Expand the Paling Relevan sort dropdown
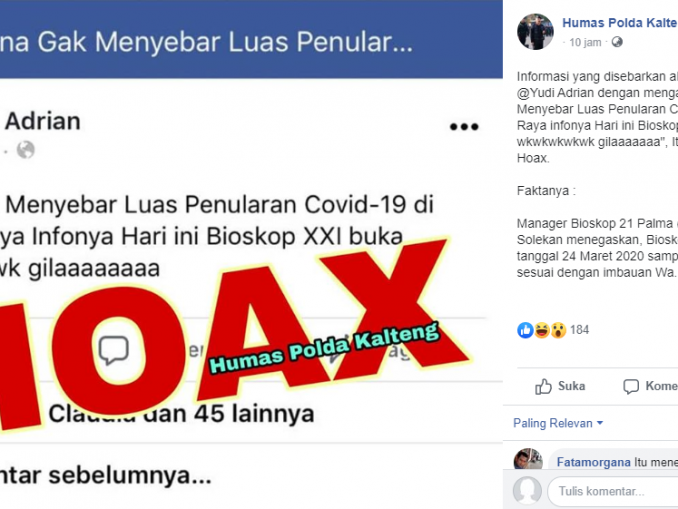 [x=558, y=423]
